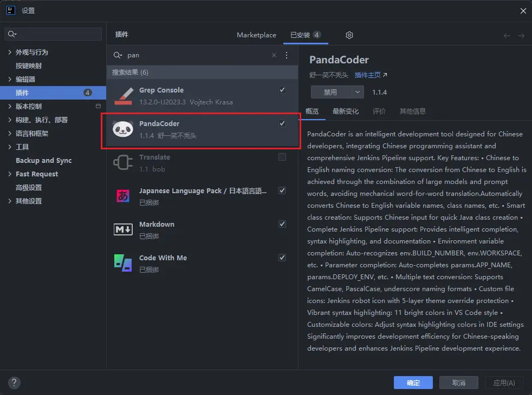The height and width of the screenshot is (395, 532).
Task: Click the 应用(A) button
Action: (x=504, y=383)
